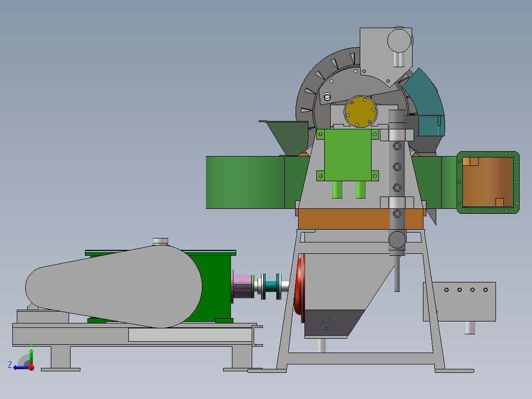Image resolution: width=532 pixels, height=399 pixels.
Task: Select the round gray cap on the top housing
Action: click(x=399, y=41)
